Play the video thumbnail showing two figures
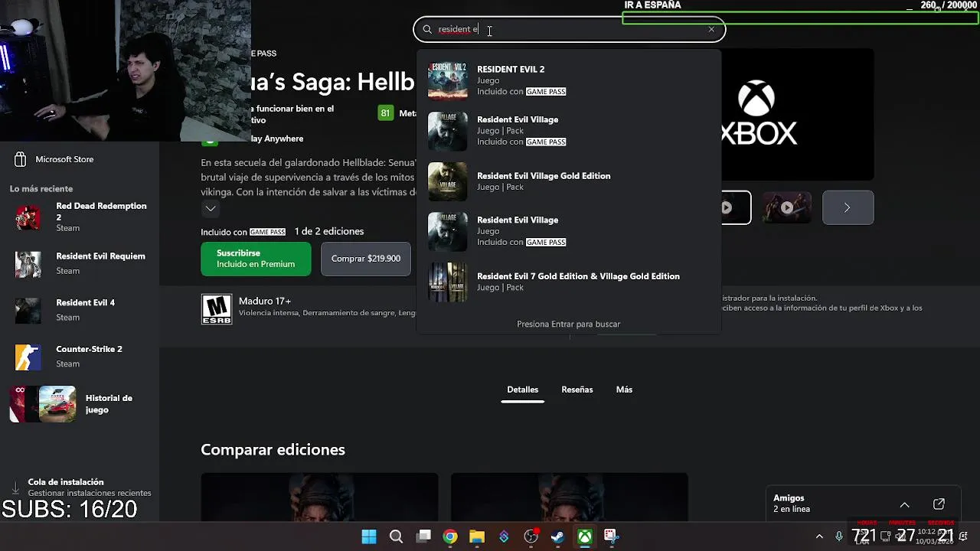This screenshot has width=980, height=551. click(x=786, y=207)
